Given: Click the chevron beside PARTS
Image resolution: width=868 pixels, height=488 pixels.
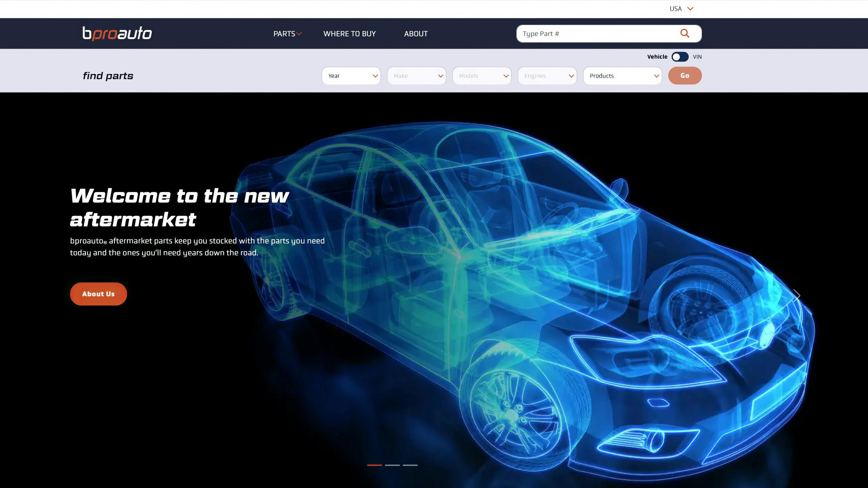Looking at the screenshot, I should pos(299,34).
